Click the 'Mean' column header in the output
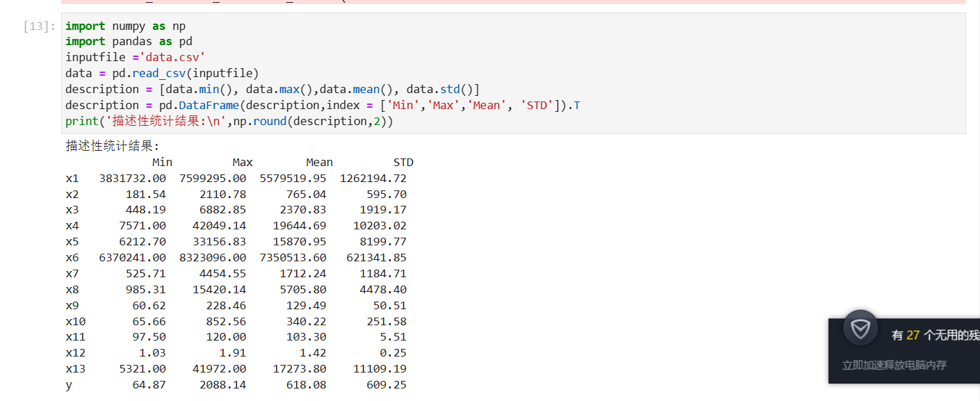Viewport: 980px width, 401px height. pos(320,163)
